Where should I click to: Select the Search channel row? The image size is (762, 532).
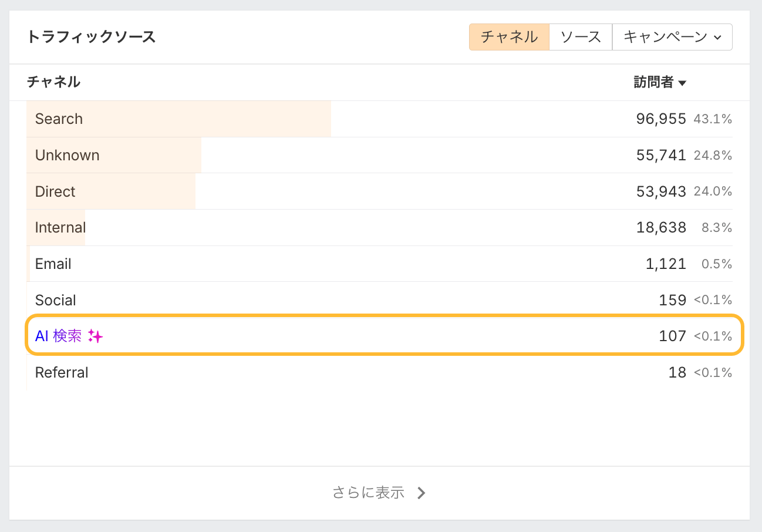[59, 119]
